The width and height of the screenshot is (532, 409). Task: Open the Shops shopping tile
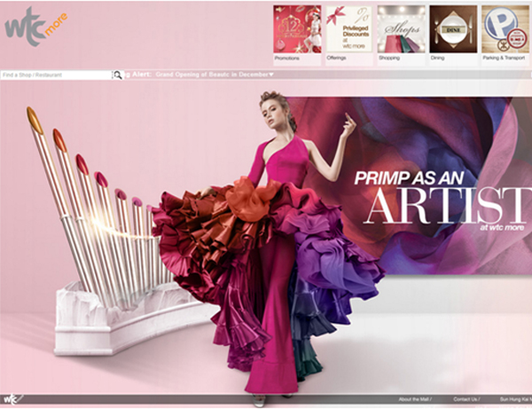click(401, 29)
